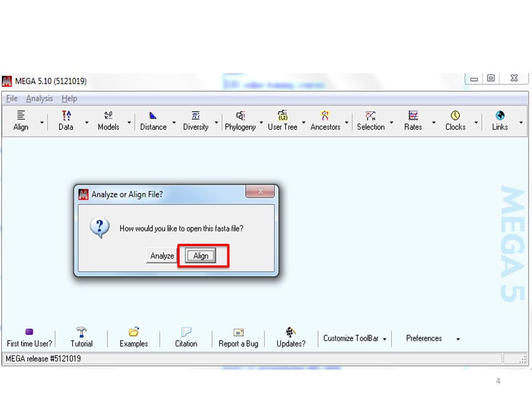532x399 pixels.
Task: Choose Align in the fasta dialog
Action: click(x=201, y=256)
